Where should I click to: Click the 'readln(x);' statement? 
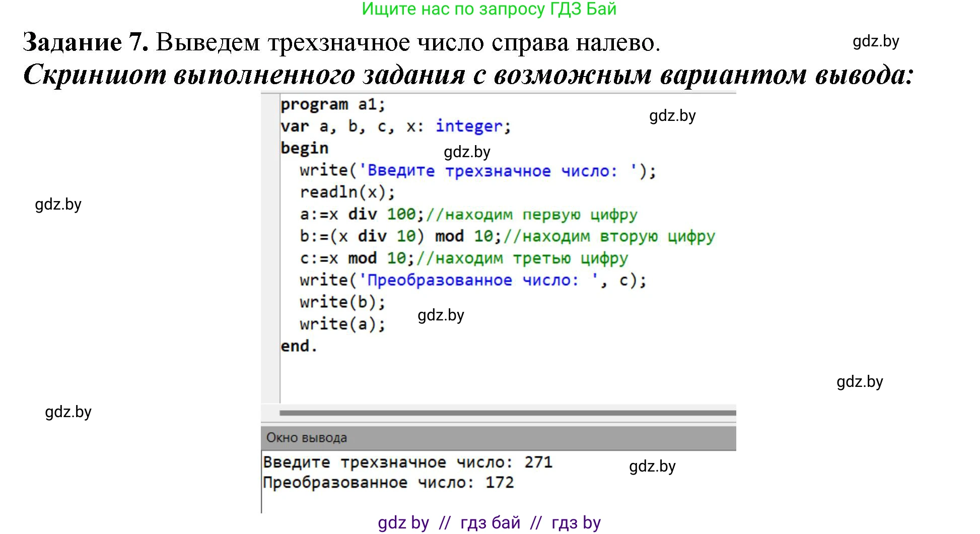pyautogui.click(x=347, y=192)
